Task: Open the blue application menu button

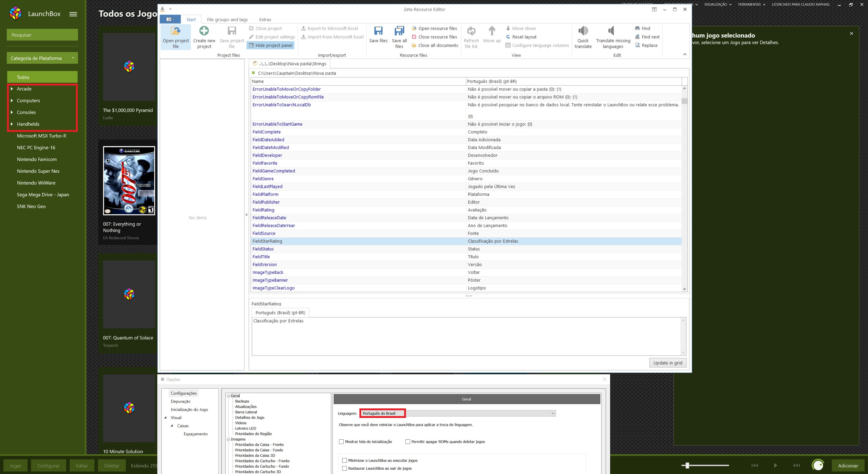Action: [x=170, y=19]
